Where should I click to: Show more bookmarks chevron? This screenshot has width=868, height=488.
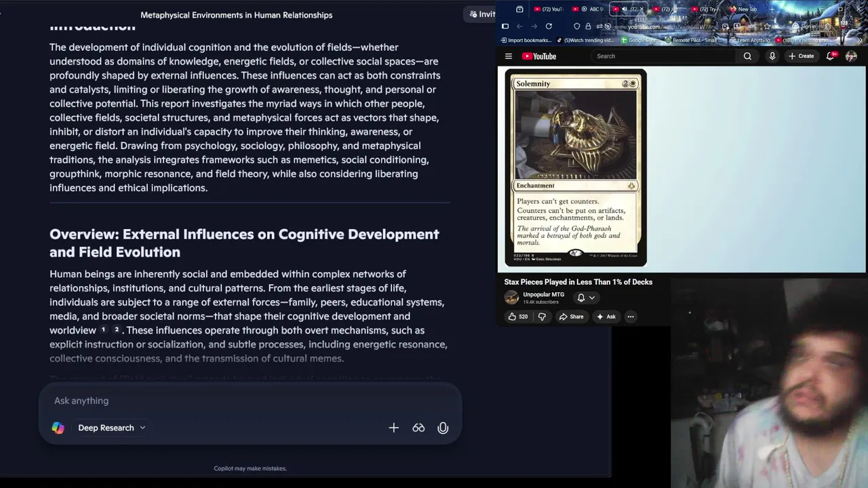coord(859,40)
